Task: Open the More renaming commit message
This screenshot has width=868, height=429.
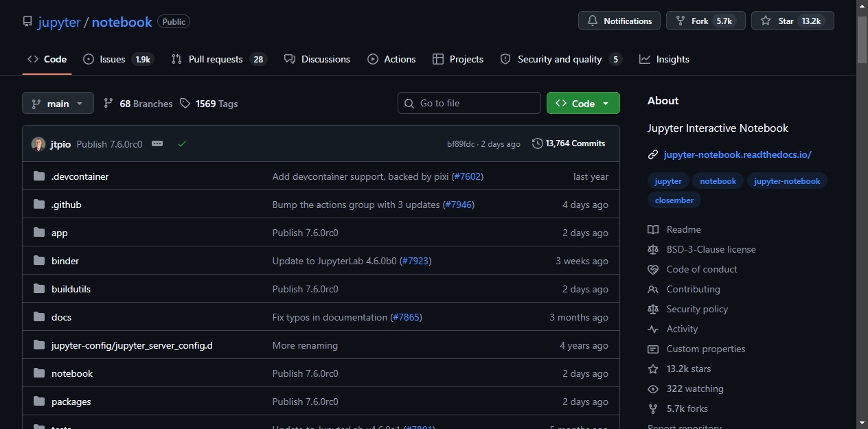Action: tap(305, 345)
